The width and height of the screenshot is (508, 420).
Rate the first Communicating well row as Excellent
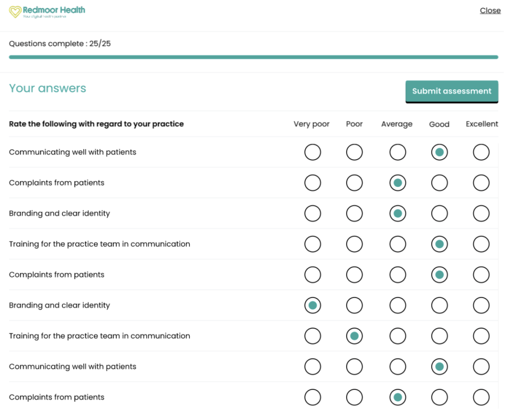(x=481, y=152)
